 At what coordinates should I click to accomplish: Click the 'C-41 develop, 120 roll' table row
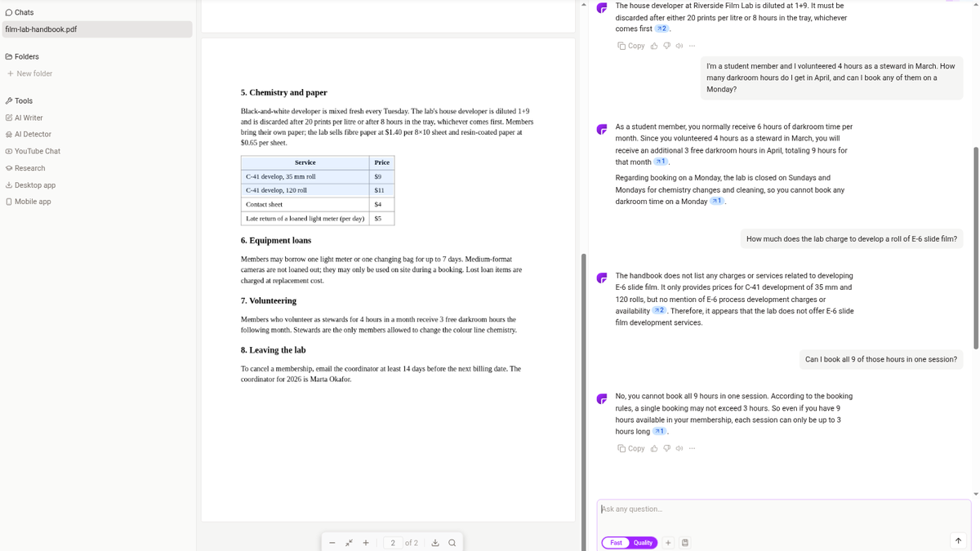click(318, 190)
